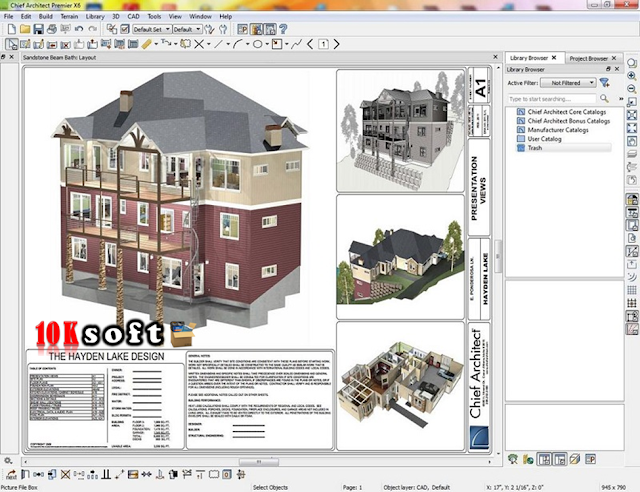640x492 pixels.
Task: Open the Tools menu
Action: 154,17
